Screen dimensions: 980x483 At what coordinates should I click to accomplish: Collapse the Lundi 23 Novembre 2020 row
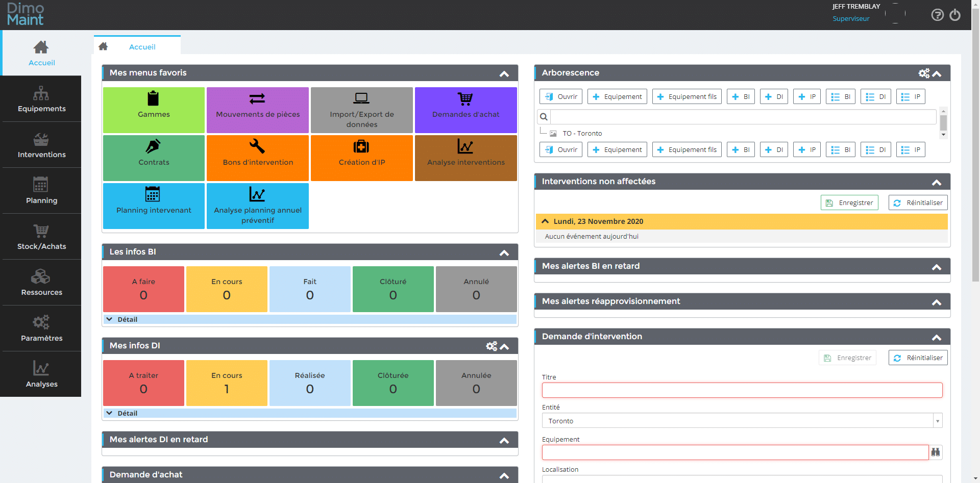click(545, 221)
